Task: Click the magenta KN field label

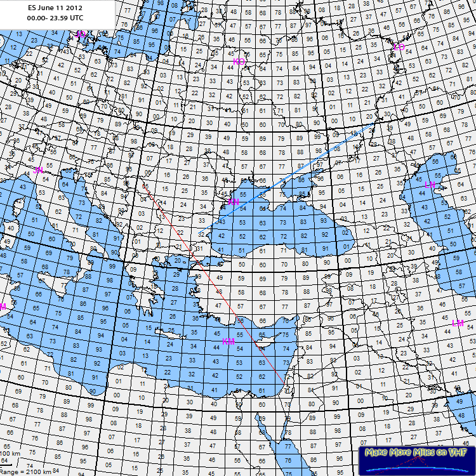Action: pyautogui.click(x=233, y=202)
